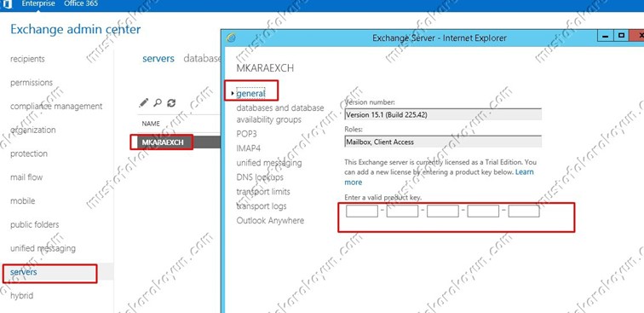Click the pencil edit icon
Viewport: 644px width, 313px height.
click(143, 103)
